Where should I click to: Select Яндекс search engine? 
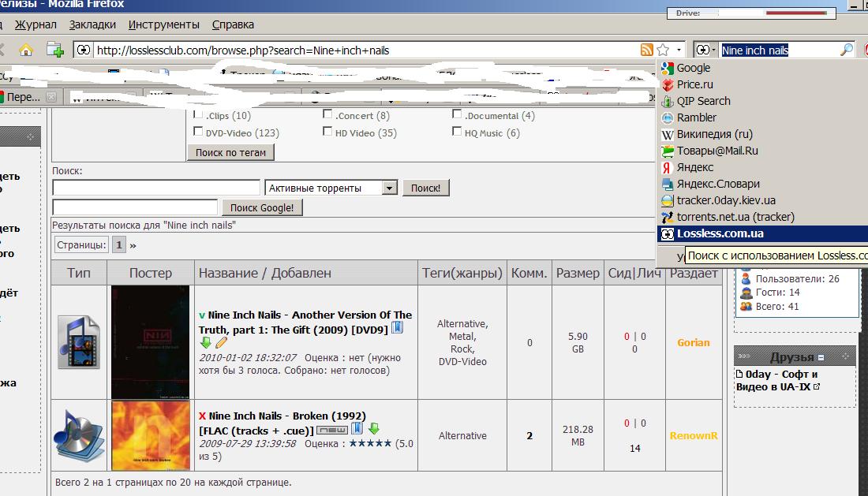click(762, 167)
